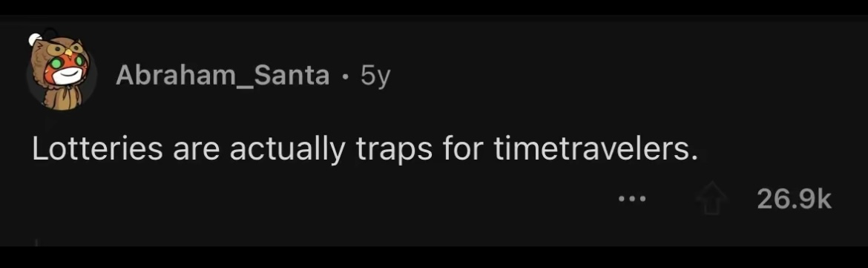Click the 26.9k vote count
Screen dimensions: 868x268
coord(794,200)
